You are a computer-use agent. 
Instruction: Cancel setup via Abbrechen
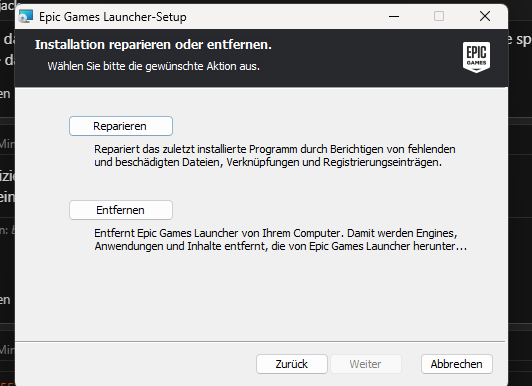click(x=457, y=364)
